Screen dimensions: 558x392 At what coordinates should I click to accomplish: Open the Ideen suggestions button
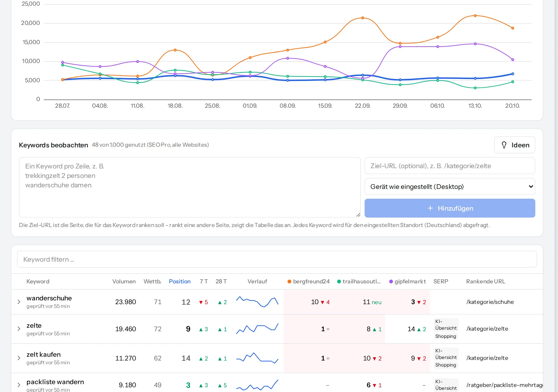514,145
